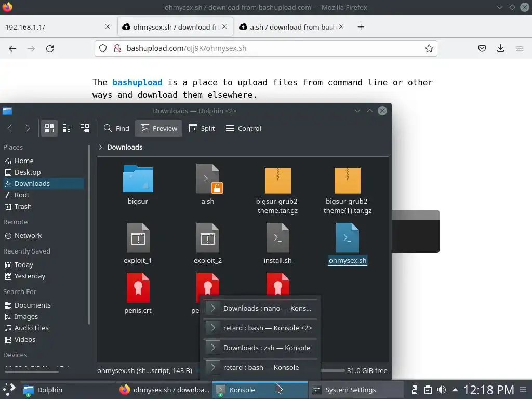Search for Images in Places
Image resolution: width=532 pixels, height=399 pixels.
pyautogui.click(x=44, y=316)
